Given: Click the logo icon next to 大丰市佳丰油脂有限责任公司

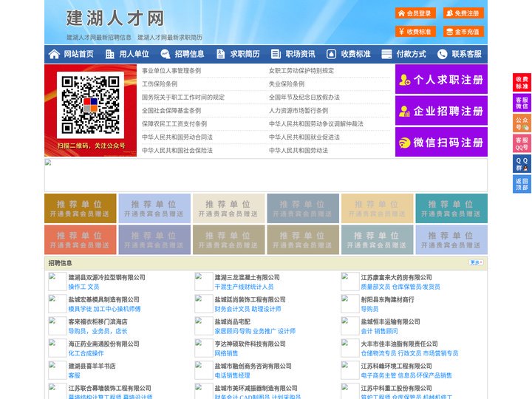Looking at the screenshot, I should point(349,348).
